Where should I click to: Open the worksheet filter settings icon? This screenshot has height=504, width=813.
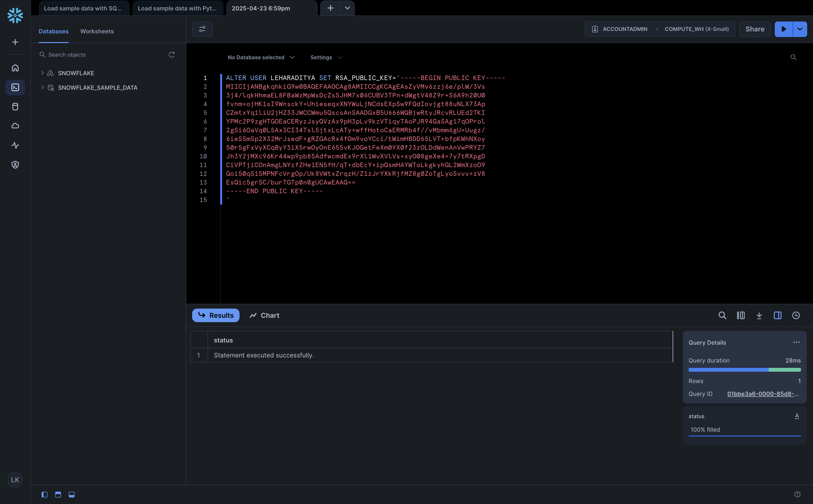pyautogui.click(x=202, y=29)
